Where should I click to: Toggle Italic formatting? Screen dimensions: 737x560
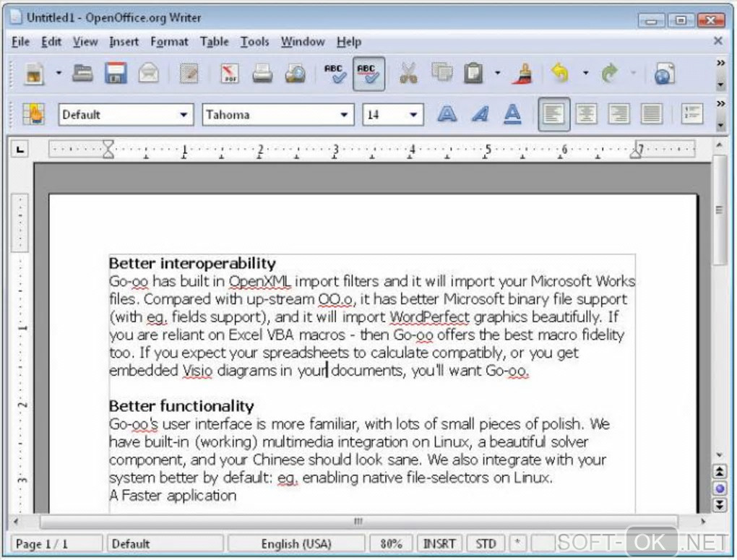point(480,114)
